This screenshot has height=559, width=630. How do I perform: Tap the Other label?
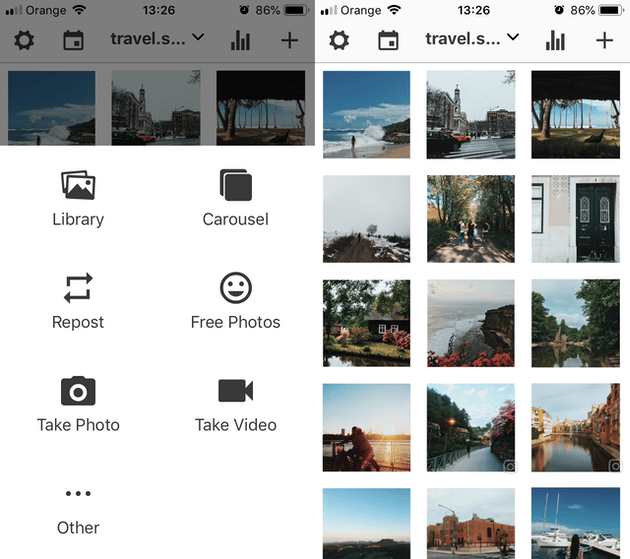tap(78, 528)
